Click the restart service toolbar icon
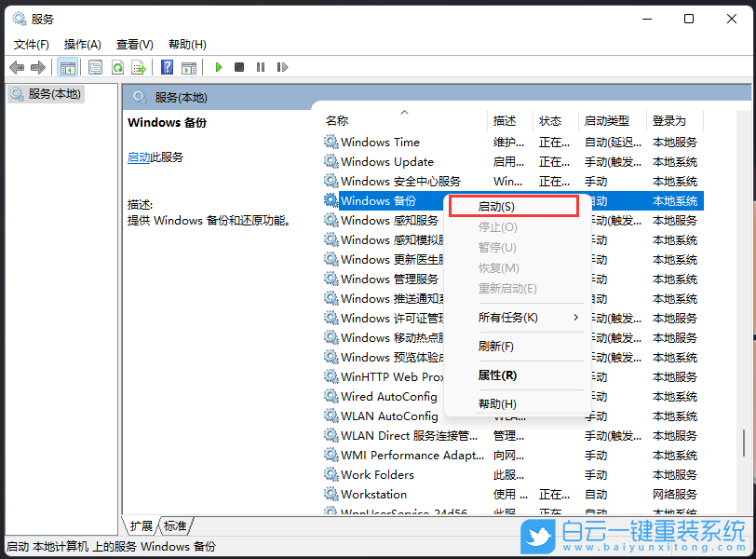 283,67
